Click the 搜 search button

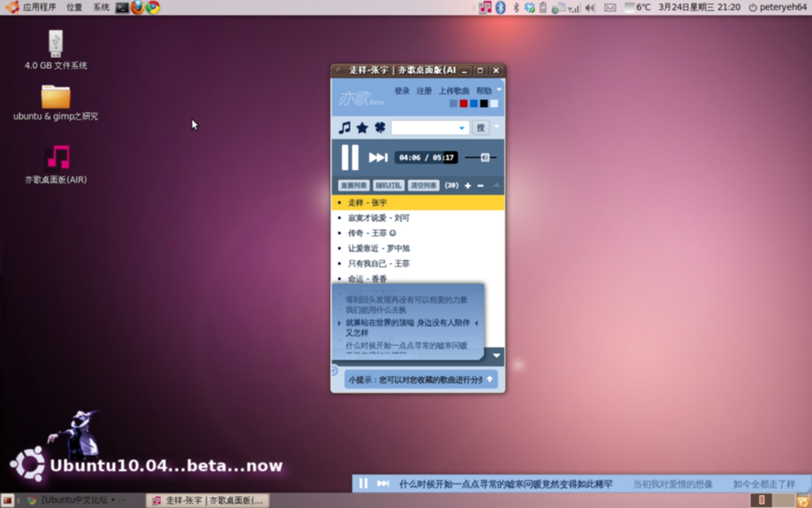[481, 128]
